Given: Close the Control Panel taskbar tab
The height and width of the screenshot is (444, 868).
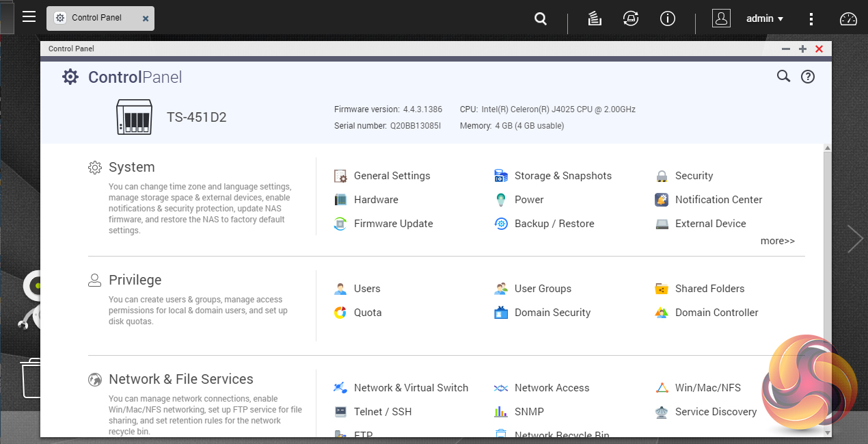Looking at the screenshot, I should [146, 19].
